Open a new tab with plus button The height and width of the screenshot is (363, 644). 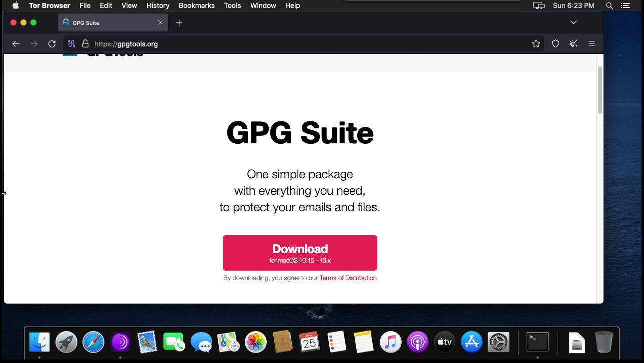tap(179, 23)
